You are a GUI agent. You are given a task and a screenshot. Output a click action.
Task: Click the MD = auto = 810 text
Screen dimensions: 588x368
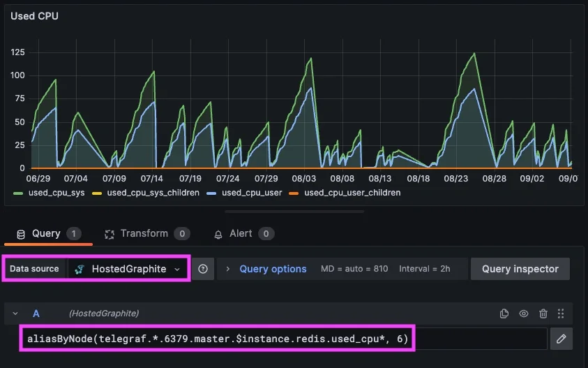tap(354, 269)
